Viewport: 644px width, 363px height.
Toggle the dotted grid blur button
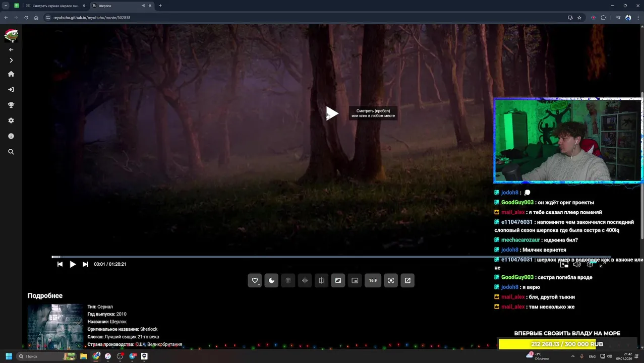point(288,281)
